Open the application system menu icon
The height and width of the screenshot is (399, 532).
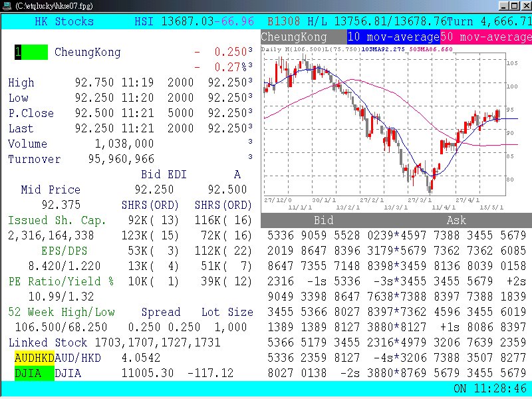(7, 5)
